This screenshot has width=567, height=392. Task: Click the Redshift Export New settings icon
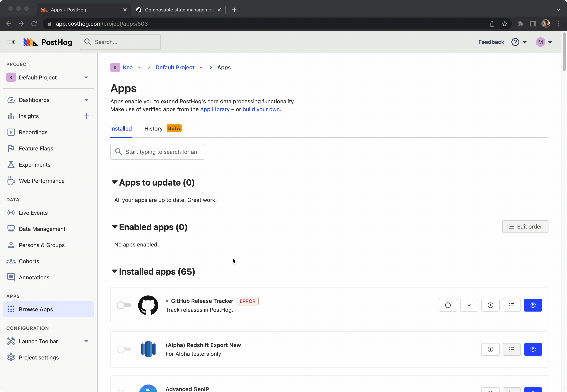click(x=533, y=349)
